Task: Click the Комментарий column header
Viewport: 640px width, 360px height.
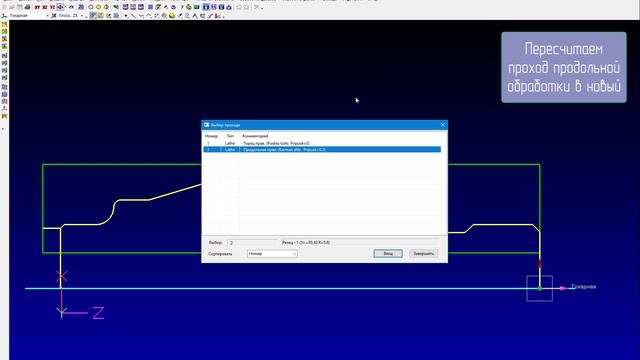Action: tap(255, 136)
